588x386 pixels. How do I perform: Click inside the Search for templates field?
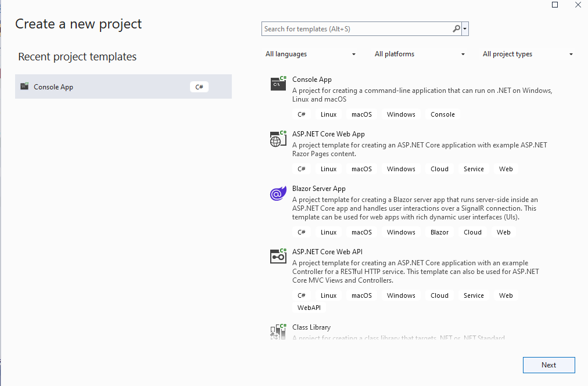pos(354,28)
